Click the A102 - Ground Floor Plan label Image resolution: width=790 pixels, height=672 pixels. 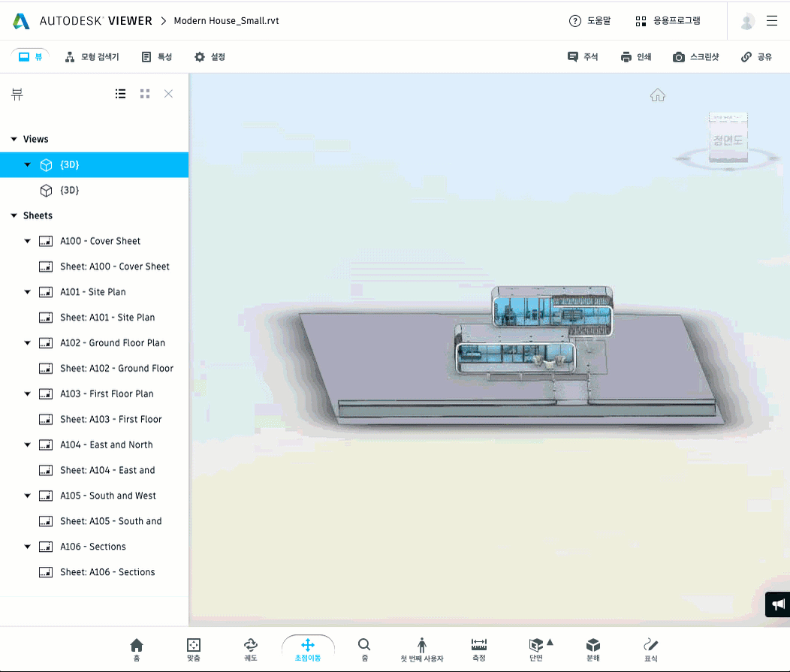[113, 343]
